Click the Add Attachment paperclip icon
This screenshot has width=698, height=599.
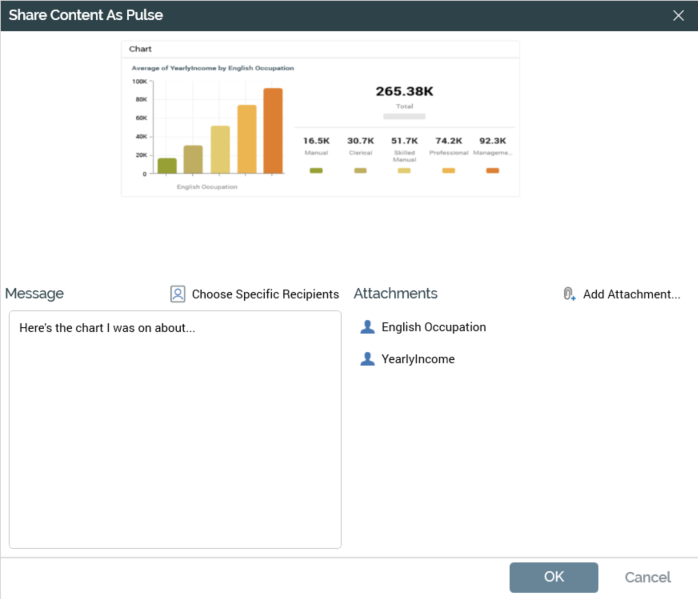click(569, 294)
